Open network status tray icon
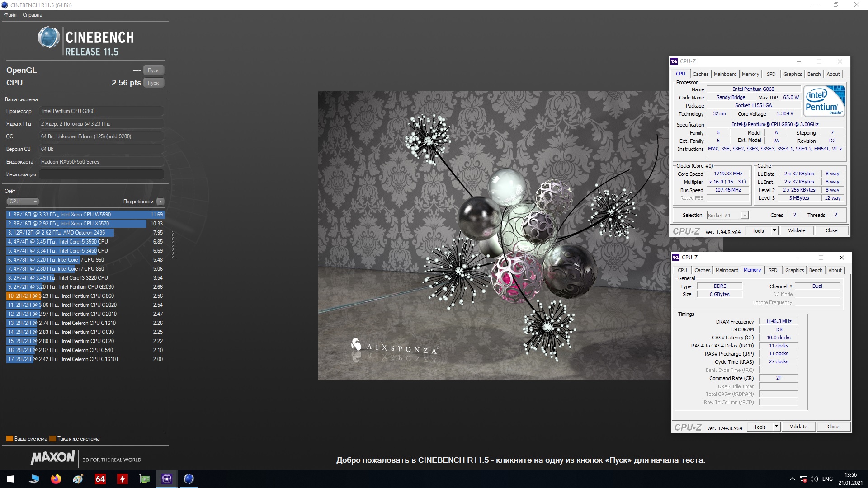This screenshot has height=488, width=868. tap(803, 479)
